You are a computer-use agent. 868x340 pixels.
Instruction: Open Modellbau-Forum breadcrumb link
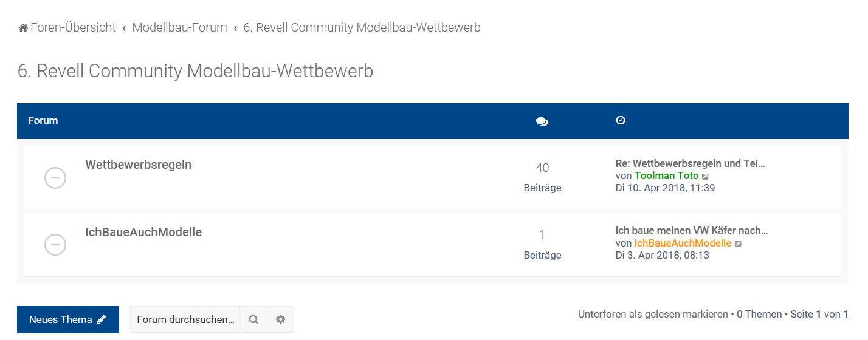(x=179, y=27)
